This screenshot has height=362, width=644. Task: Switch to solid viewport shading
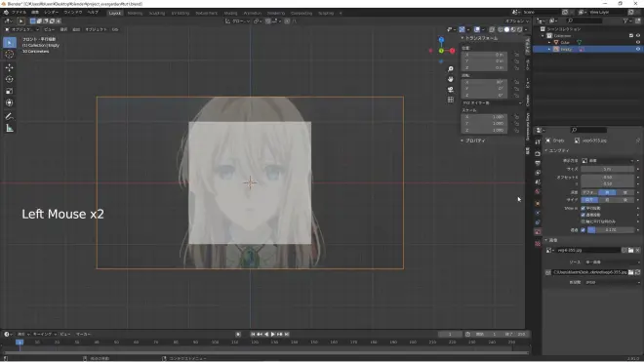506,29
